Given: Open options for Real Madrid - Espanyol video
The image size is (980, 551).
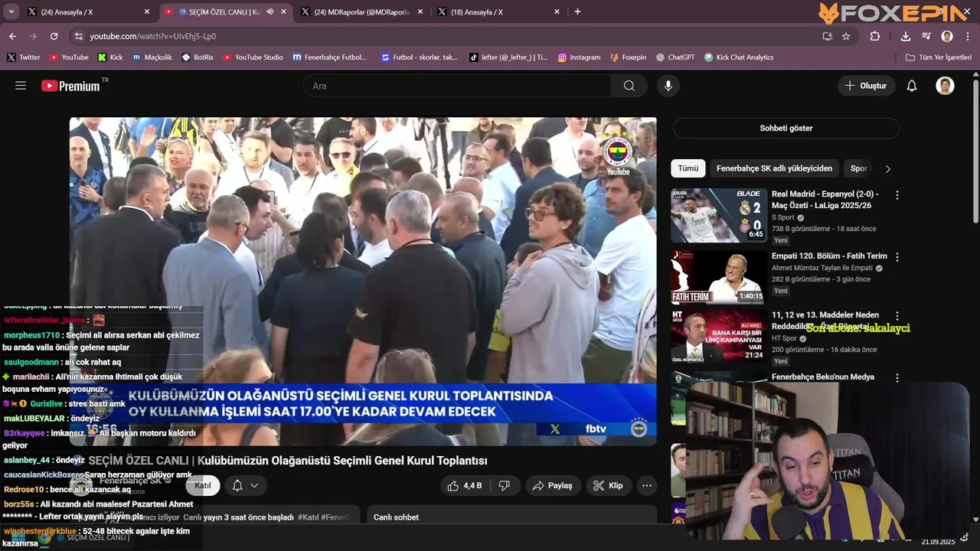Looking at the screenshot, I should point(897,195).
